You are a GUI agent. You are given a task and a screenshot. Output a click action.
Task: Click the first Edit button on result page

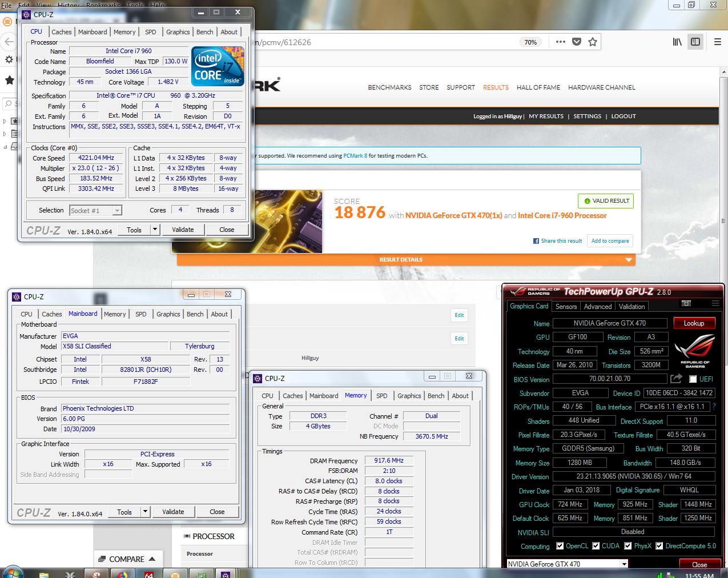point(460,315)
